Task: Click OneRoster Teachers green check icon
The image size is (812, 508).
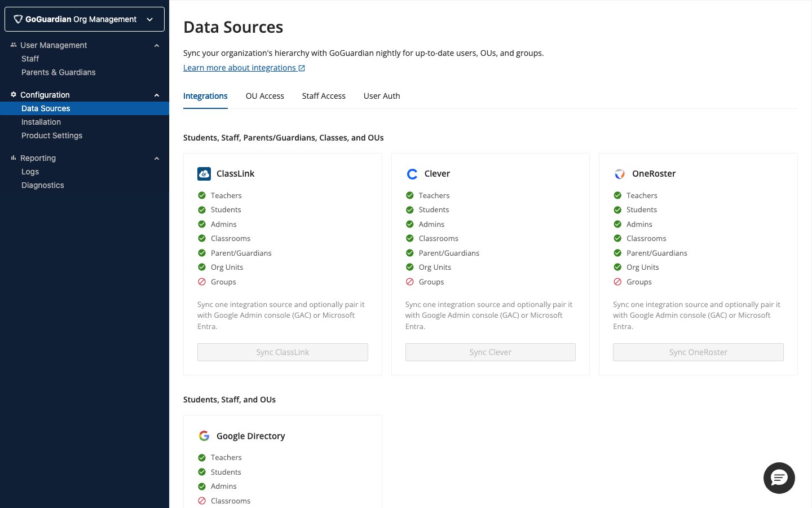Action: [617, 195]
